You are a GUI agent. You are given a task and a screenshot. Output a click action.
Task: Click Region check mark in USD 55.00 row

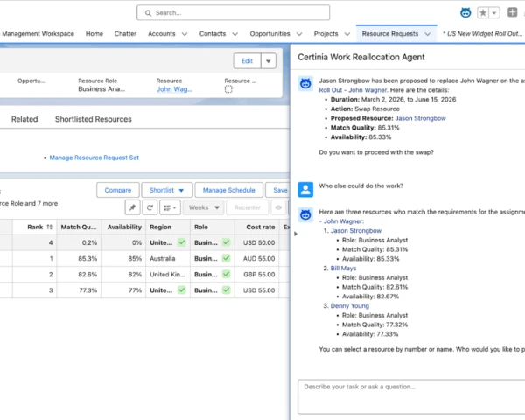point(182,290)
